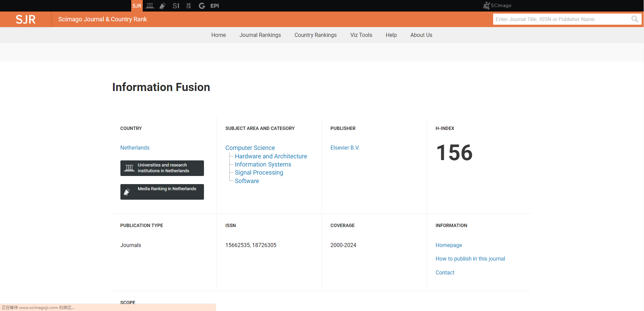Screen dimensions: 644x311
Task: Click the SUBJECT AREA AND CATEGORY heading
Action: coord(260,128)
